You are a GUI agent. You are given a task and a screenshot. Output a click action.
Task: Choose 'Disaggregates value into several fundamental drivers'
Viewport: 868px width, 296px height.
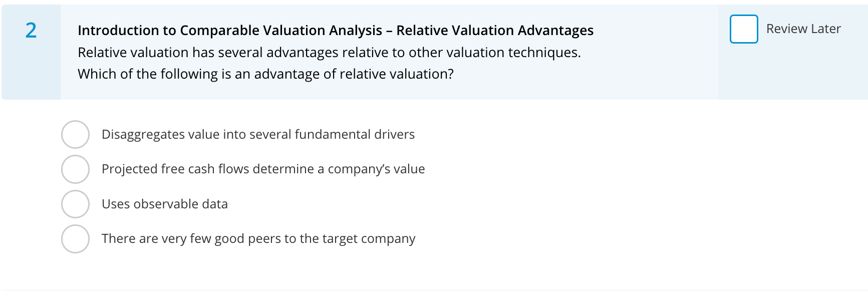[75, 134]
